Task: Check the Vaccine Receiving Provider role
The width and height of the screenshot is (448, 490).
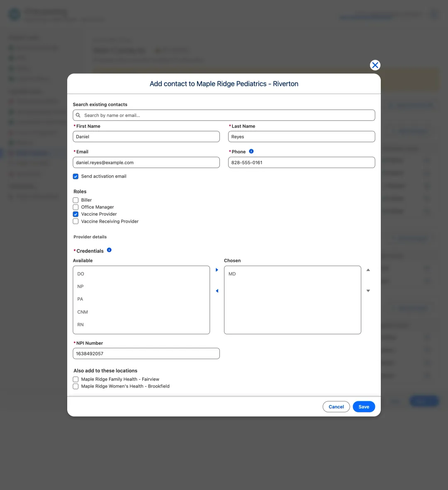Action: point(75,221)
